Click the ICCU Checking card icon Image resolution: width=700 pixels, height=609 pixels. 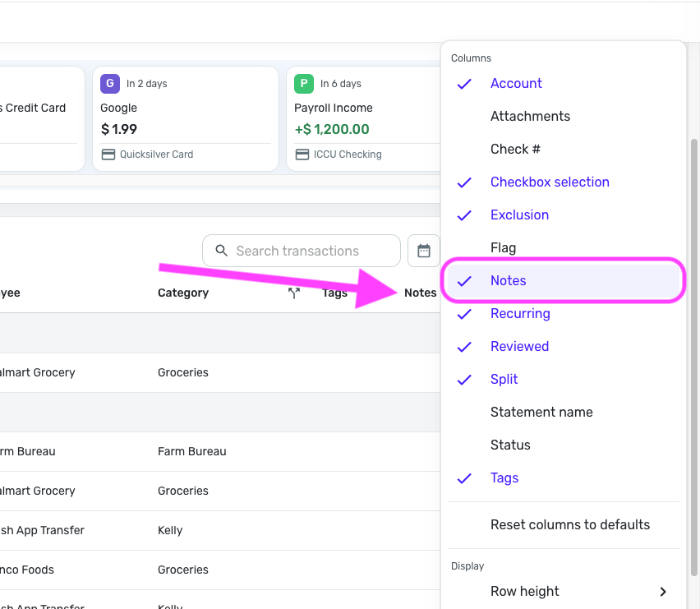click(x=302, y=155)
